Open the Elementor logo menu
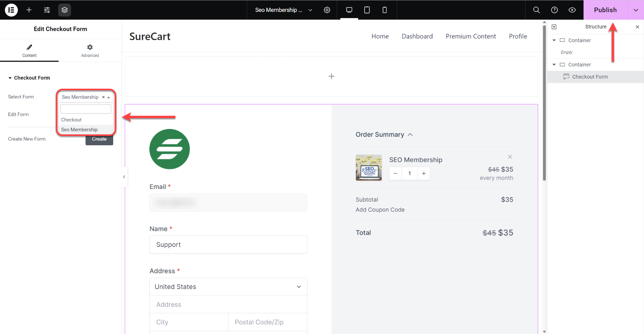644x334 pixels. click(11, 10)
